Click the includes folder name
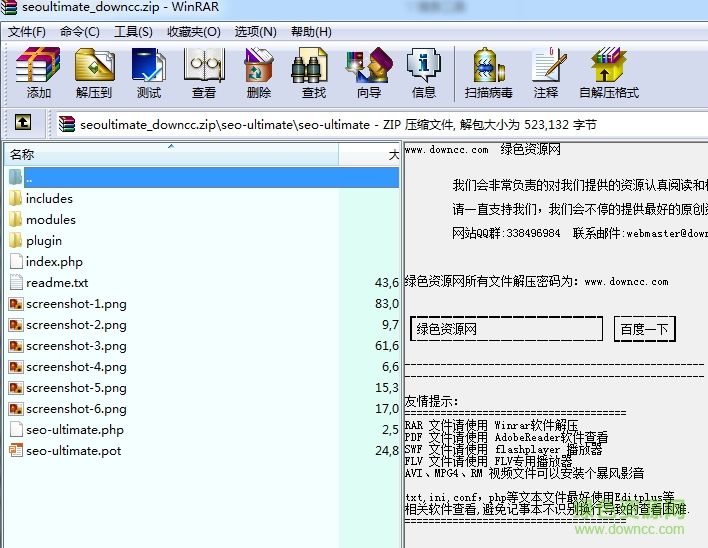Screen dimensions: 708x548 [49, 199]
